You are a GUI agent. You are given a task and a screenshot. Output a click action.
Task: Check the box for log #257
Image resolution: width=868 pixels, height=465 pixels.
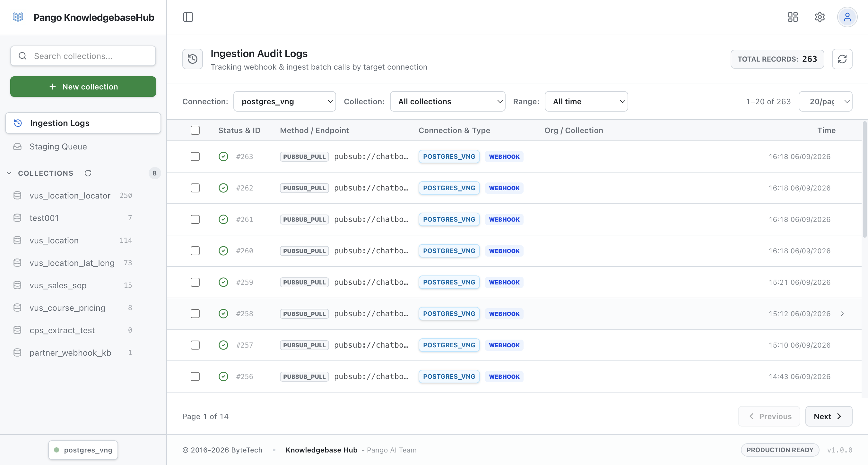pyautogui.click(x=195, y=345)
